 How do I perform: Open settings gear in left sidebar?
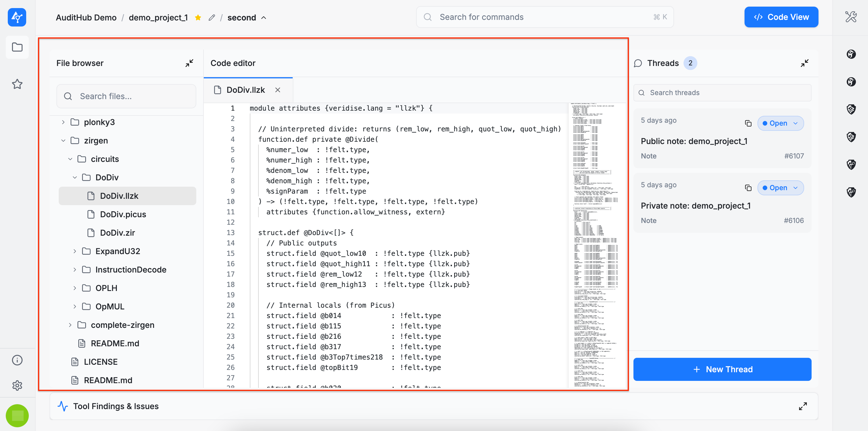point(17,385)
